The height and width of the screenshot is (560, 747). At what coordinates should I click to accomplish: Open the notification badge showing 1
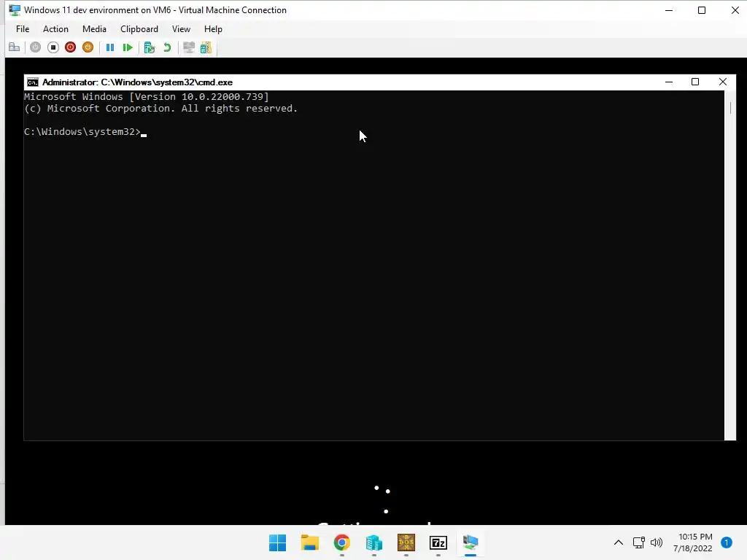click(727, 542)
